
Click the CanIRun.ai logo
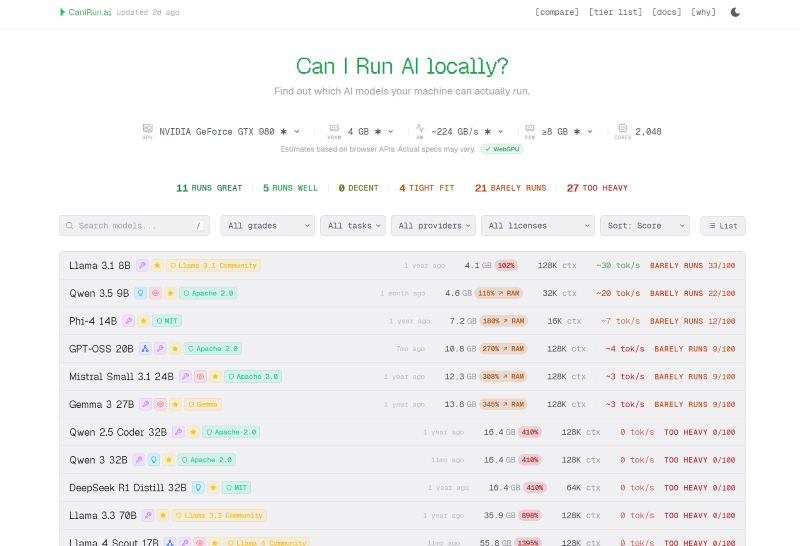(x=85, y=12)
